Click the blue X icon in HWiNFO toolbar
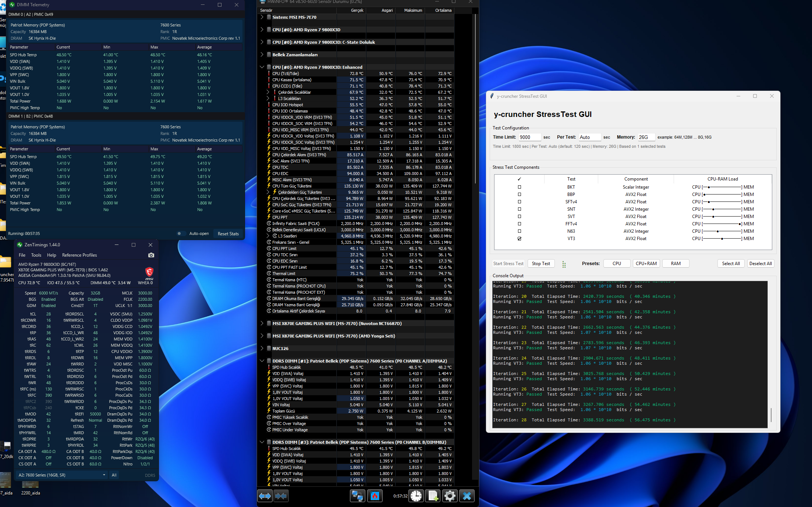This screenshot has height=507, width=812. (467, 496)
